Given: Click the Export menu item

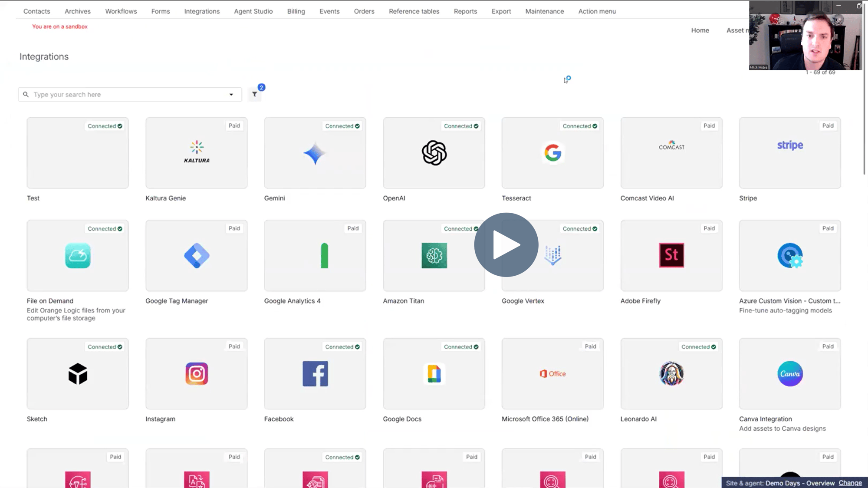Looking at the screenshot, I should (x=501, y=11).
